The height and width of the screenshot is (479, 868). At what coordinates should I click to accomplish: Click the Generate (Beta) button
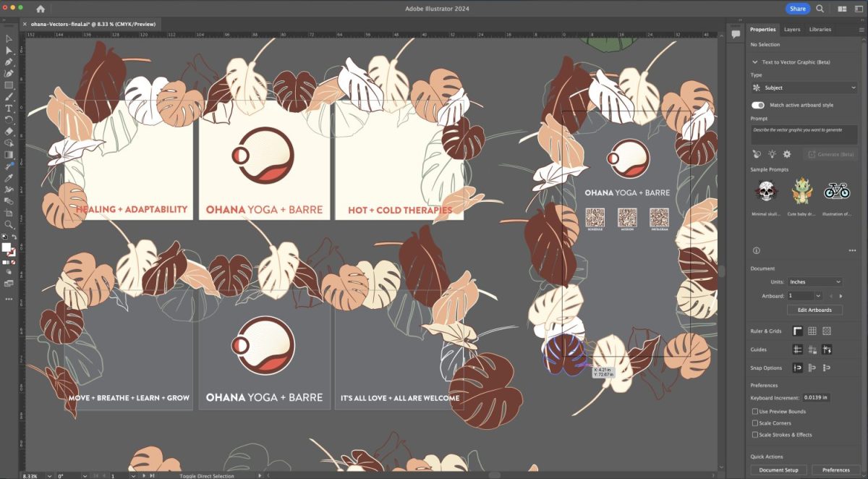[832, 154]
